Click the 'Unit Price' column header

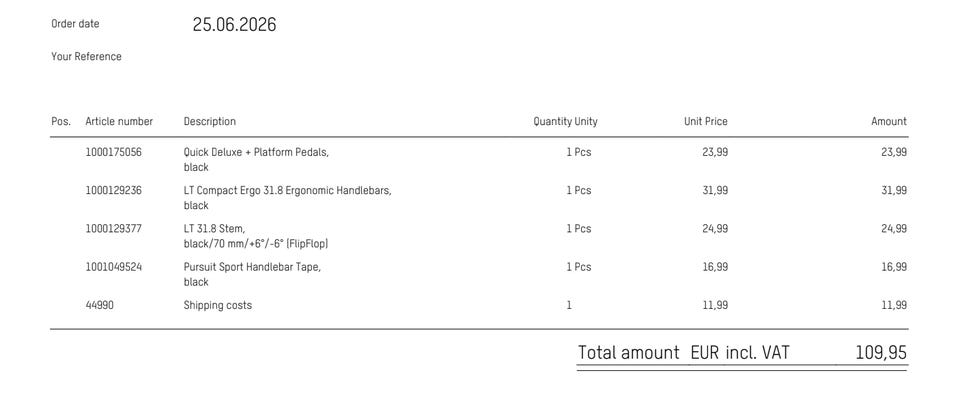coord(706,121)
